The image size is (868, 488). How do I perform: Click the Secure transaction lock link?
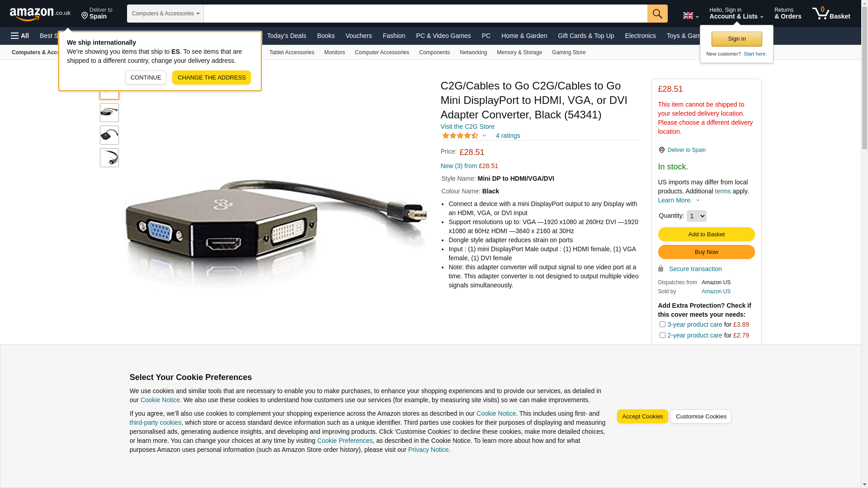(x=690, y=269)
